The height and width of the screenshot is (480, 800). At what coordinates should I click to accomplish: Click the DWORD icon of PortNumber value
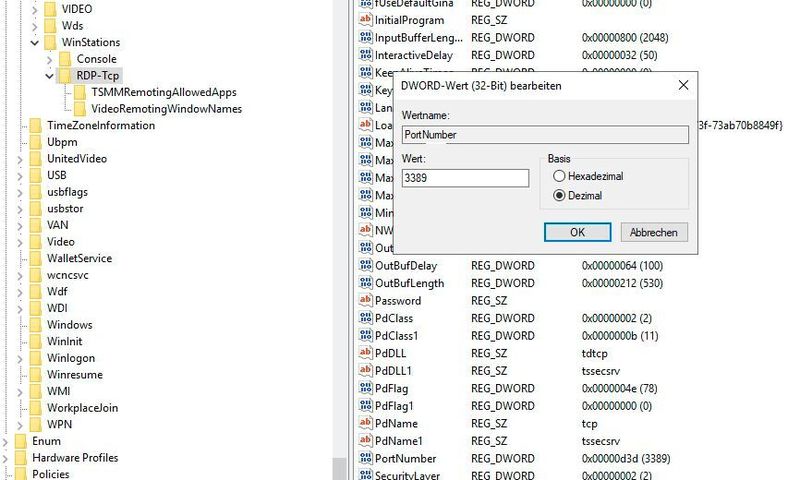click(x=365, y=458)
